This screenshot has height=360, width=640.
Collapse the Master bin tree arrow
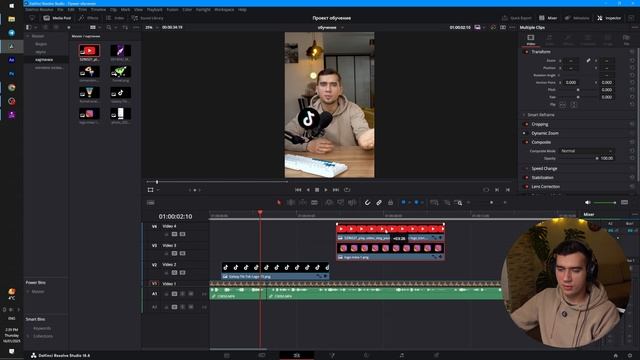[x=28, y=36]
